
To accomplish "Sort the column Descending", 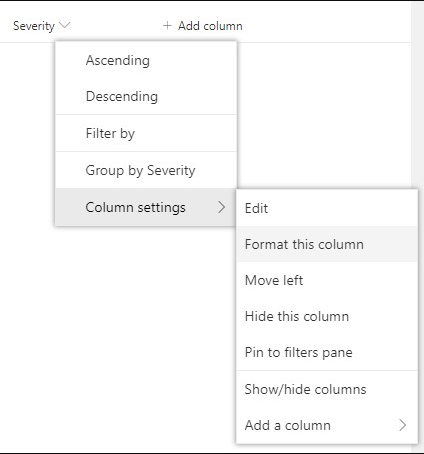I will click(x=146, y=96).
